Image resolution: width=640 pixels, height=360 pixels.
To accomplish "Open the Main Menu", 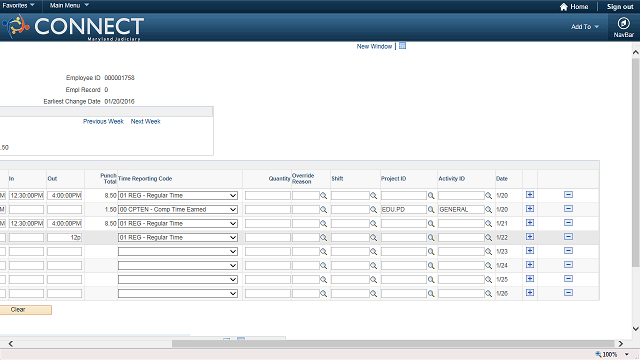I will pyautogui.click(x=69, y=5).
